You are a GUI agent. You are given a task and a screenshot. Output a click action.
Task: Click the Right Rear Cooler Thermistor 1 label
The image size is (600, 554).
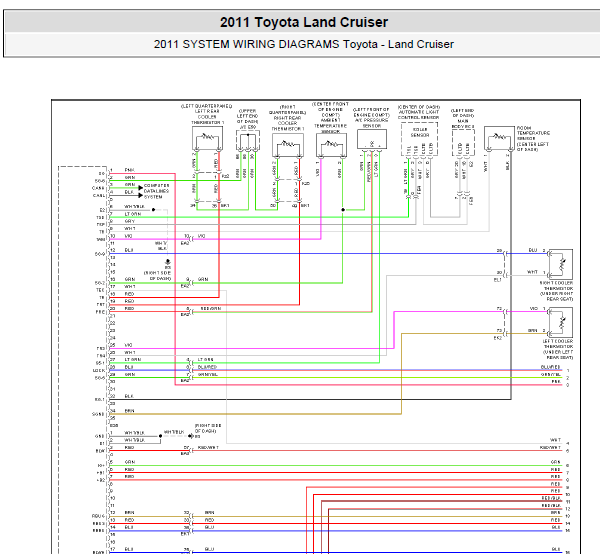tap(287, 118)
